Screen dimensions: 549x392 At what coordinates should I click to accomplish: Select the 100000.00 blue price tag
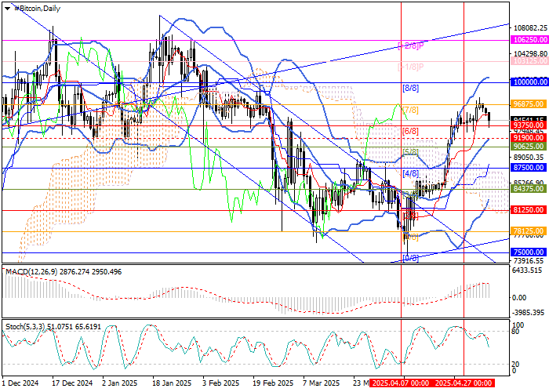point(526,82)
